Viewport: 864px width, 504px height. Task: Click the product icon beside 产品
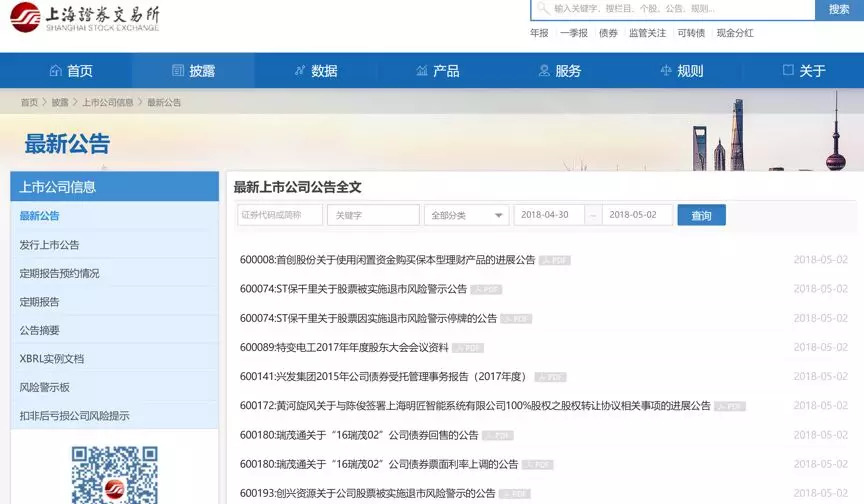[x=422, y=71]
